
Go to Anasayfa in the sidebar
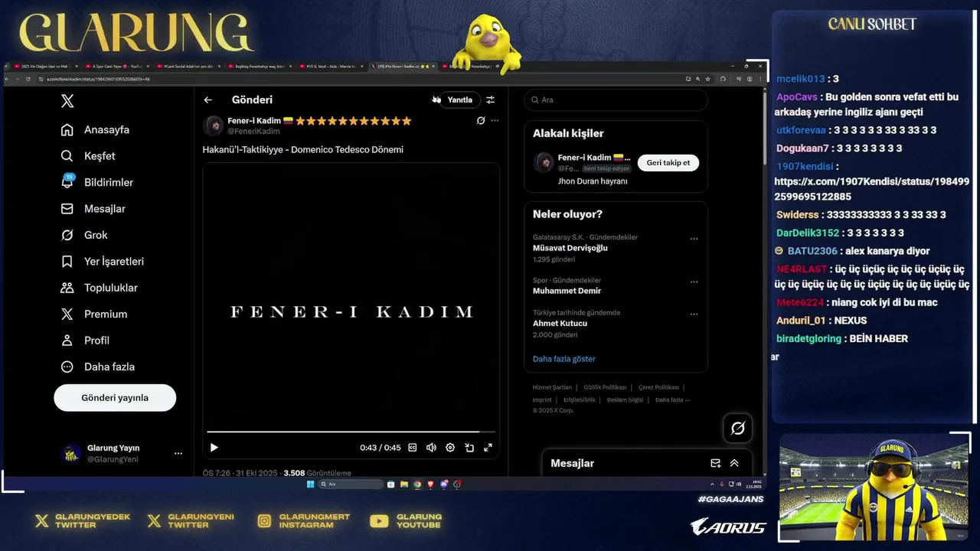pos(96,130)
